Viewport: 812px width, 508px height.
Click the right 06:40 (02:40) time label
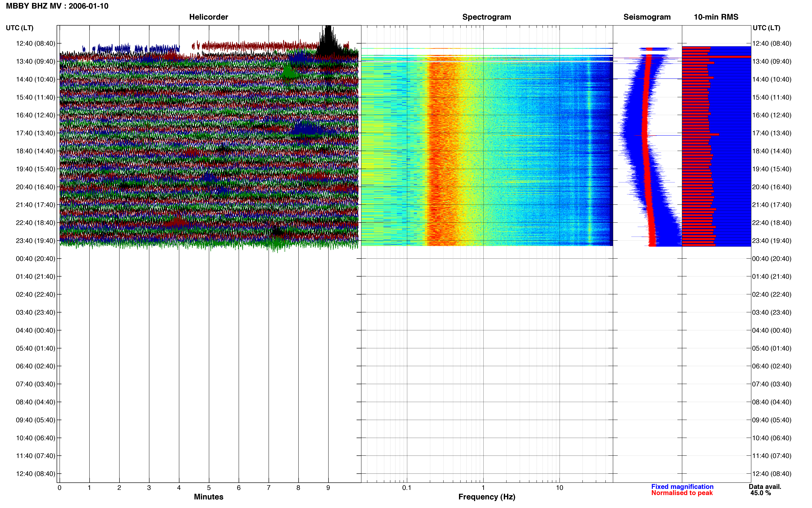pyautogui.click(x=772, y=366)
